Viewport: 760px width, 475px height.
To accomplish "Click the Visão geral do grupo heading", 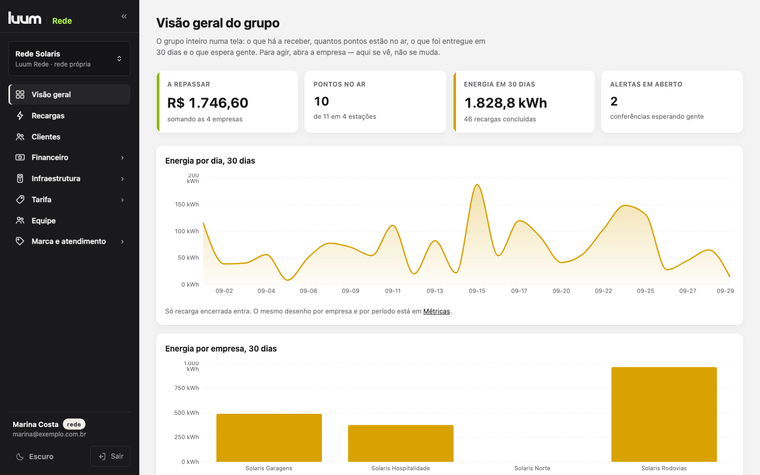I will coord(218,23).
